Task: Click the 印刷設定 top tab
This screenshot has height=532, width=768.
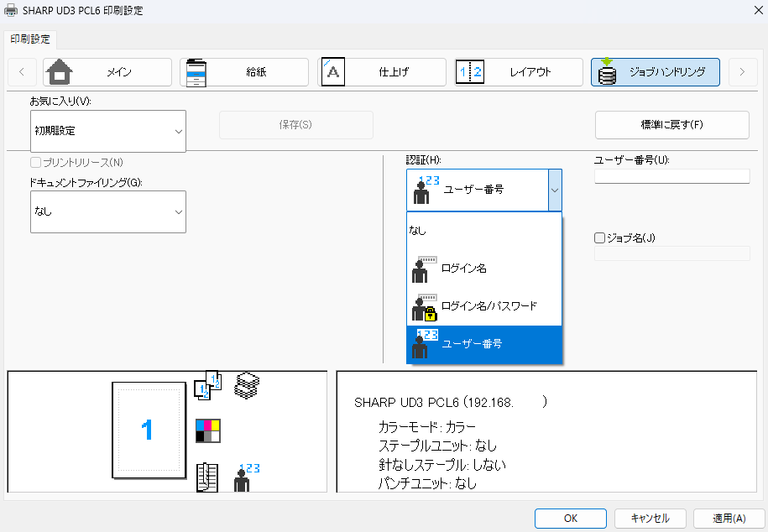Action: [x=30, y=39]
